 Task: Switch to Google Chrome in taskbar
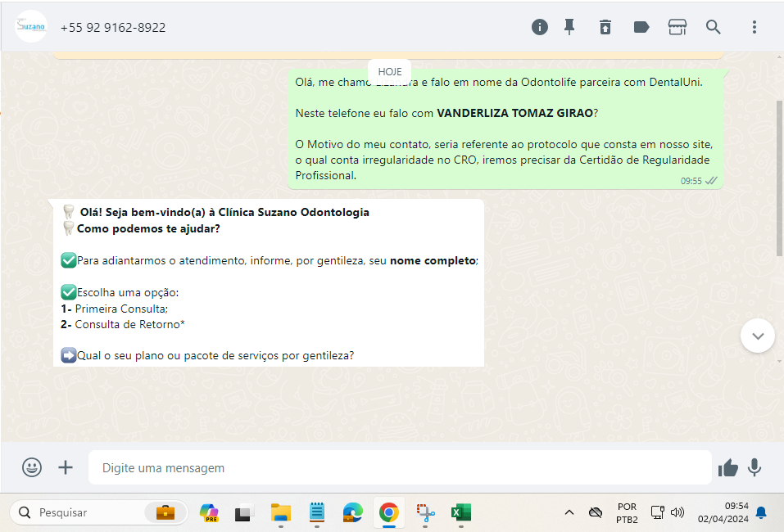tap(389, 512)
